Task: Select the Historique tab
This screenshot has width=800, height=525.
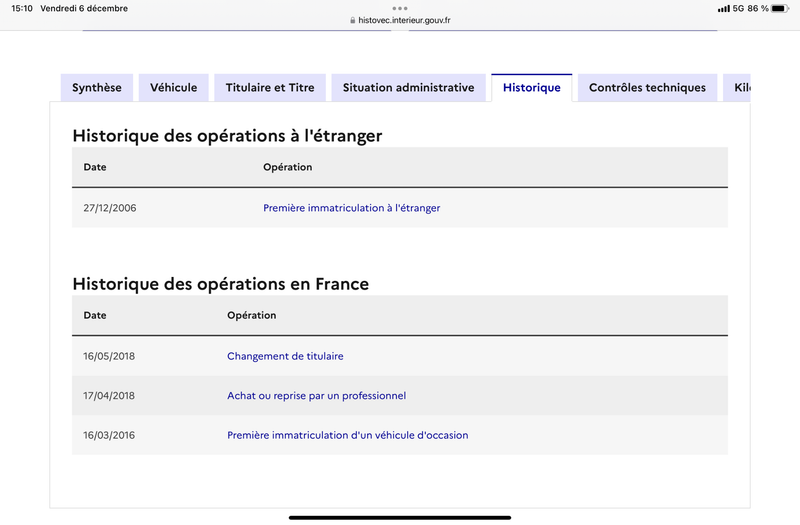Action: point(532,88)
